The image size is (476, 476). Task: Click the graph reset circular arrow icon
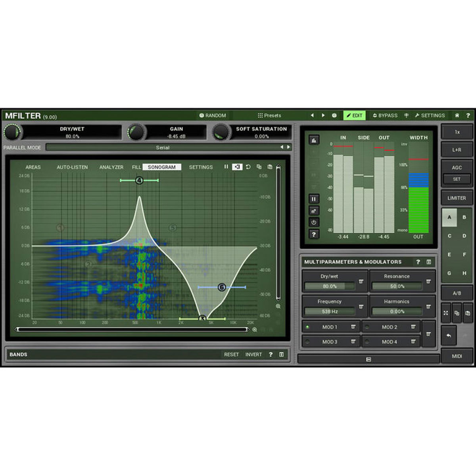point(248,167)
